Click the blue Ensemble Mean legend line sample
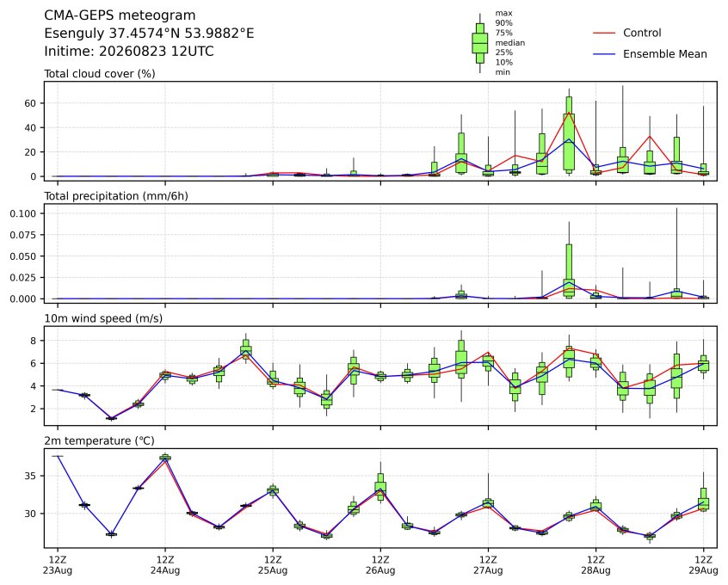Image resolution: width=728 pixels, height=585 pixels. [x=604, y=54]
